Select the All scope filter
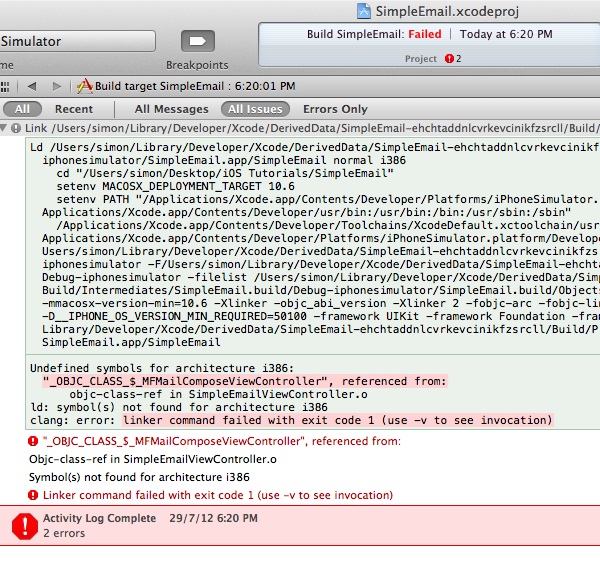 point(22,109)
